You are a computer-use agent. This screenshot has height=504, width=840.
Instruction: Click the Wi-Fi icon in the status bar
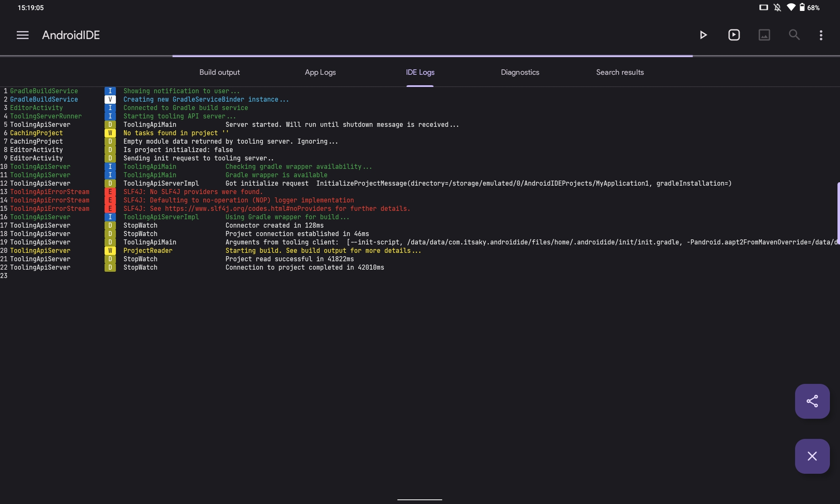pos(791,7)
